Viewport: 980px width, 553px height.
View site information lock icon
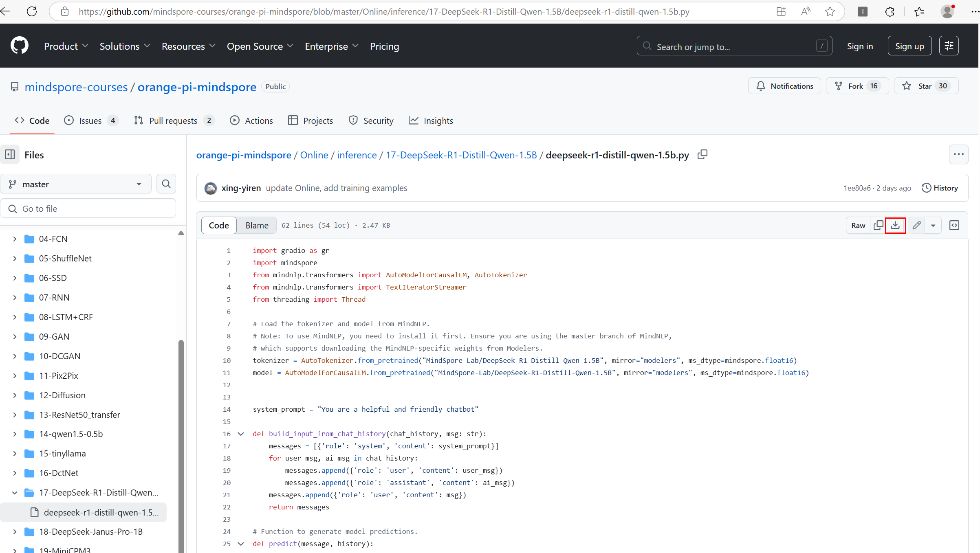tap(64, 11)
